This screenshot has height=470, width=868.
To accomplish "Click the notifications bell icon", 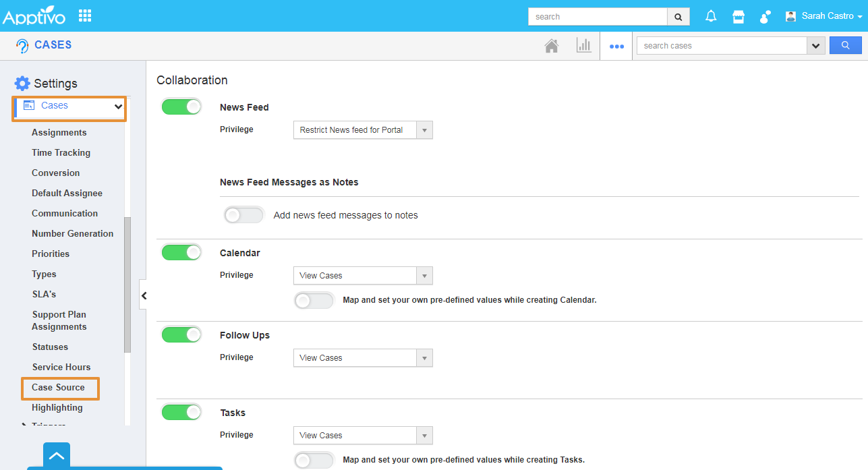I will [711, 16].
